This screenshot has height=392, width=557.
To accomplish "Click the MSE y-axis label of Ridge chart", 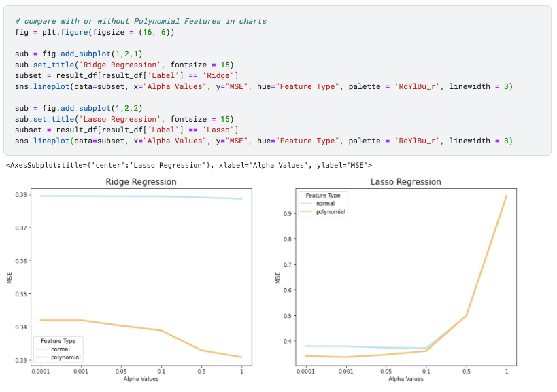I will pyautogui.click(x=10, y=278).
